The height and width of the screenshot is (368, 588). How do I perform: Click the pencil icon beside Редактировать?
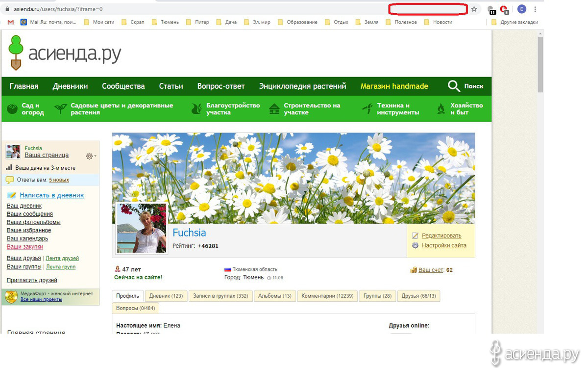pos(416,236)
